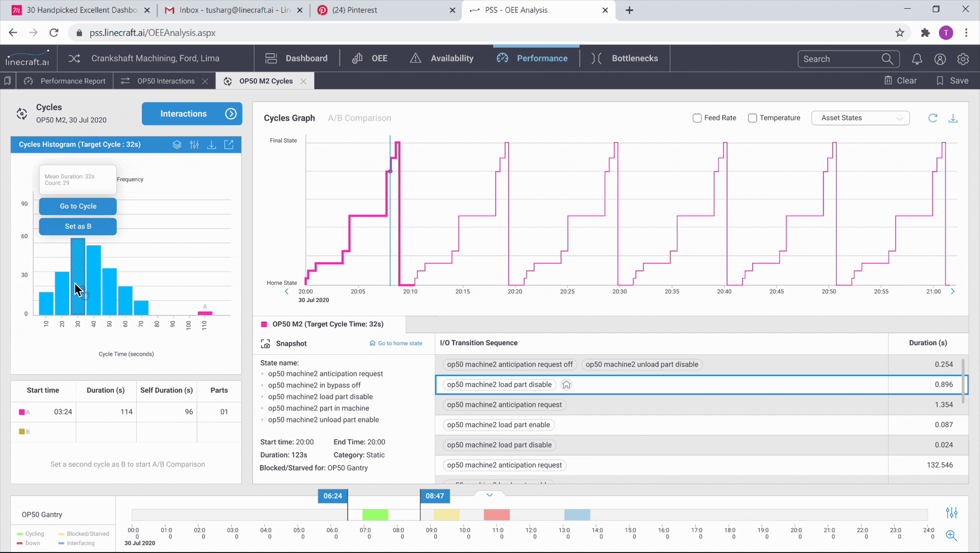This screenshot has height=553, width=980.
Task: Select the blue Interfacing segment on timeline
Action: pyautogui.click(x=577, y=515)
